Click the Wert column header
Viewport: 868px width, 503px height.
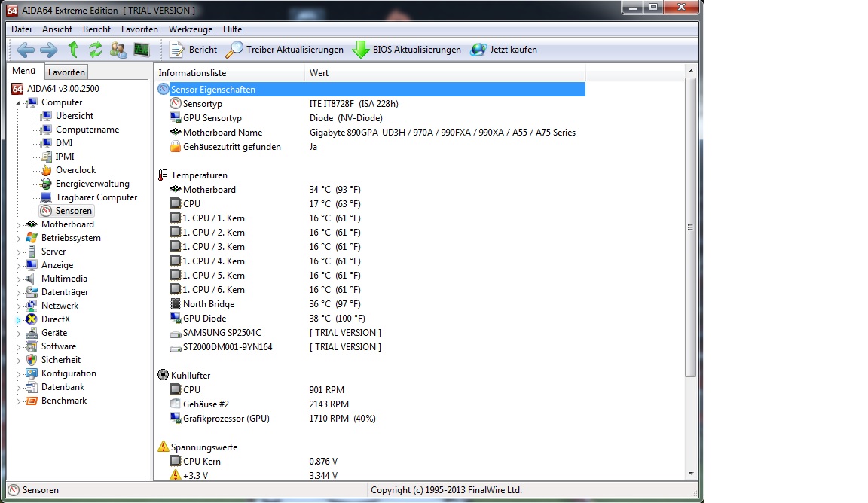(445, 73)
